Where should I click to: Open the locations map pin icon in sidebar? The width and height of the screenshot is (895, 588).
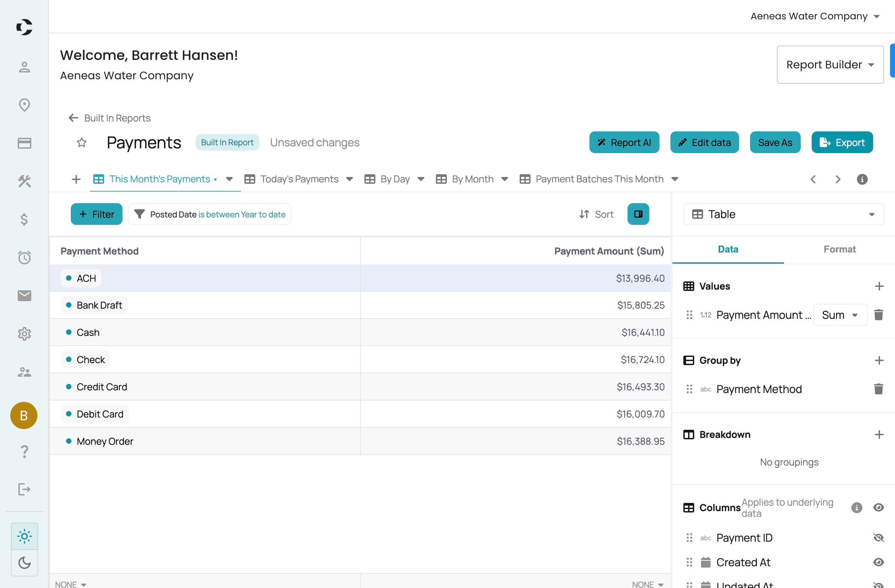pos(25,105)
